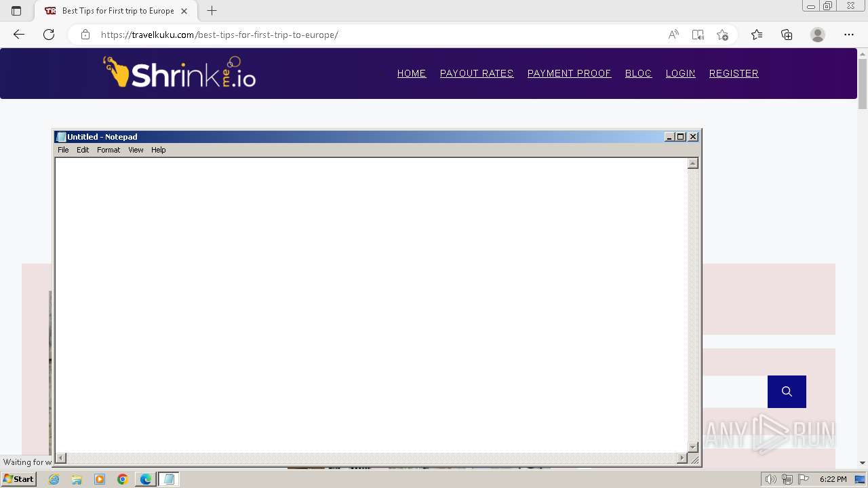Open the network tray icon

[x=787, y=479]
